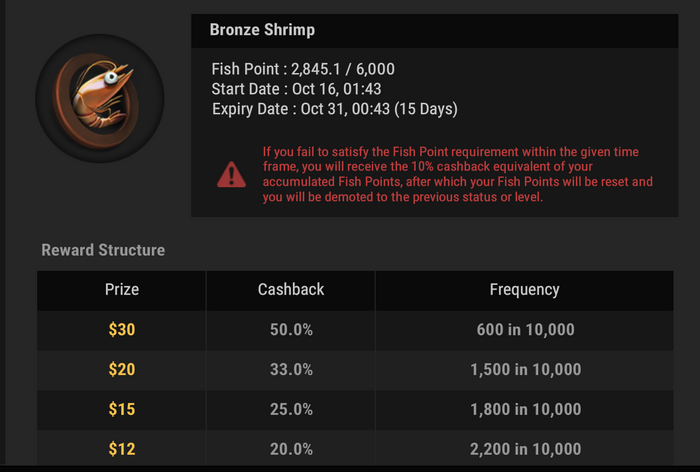Select the $30 prize cell
Screen dimensions: 700x472
coord(121,330)
